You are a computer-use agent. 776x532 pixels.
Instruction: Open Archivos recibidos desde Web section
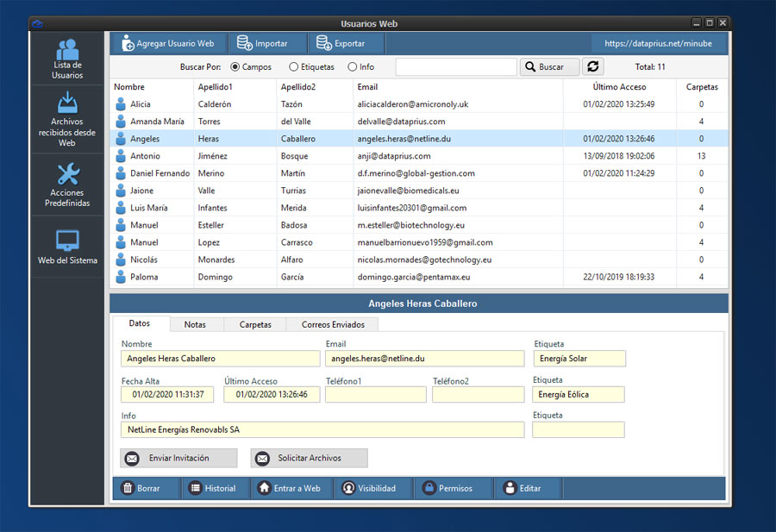pyautogui.click(x=67, y=119)
